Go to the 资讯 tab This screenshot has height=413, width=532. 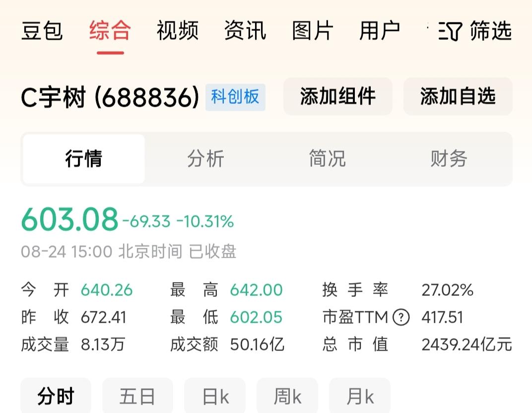(245, 31)
